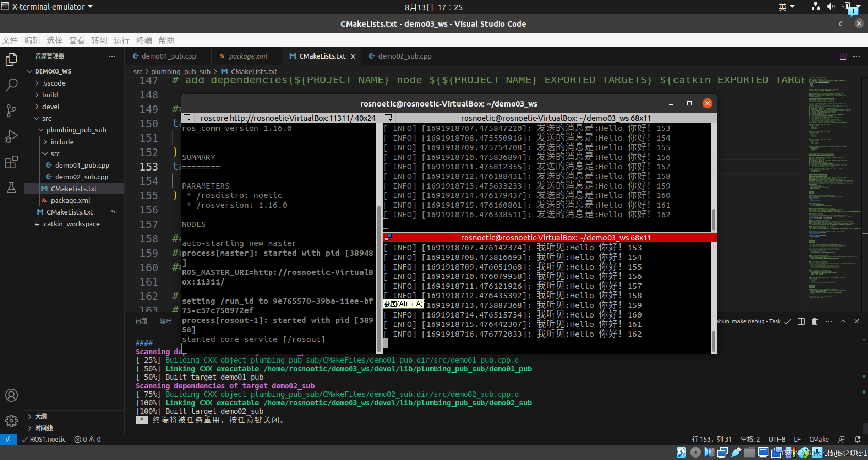Screen dimensions: 868x460
Task: Open Run and Debug view
Action: click(11, 136)
